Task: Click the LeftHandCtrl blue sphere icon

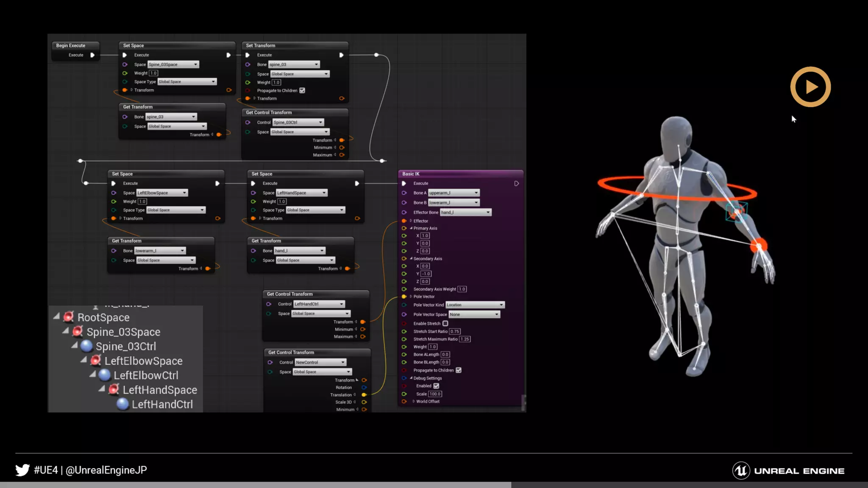Action: click(x=122, y=404)
